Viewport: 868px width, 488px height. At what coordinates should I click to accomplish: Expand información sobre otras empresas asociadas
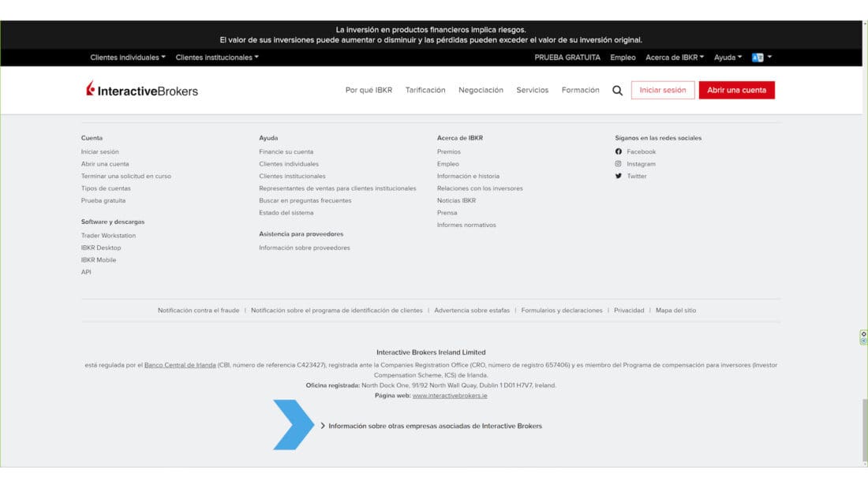(x=434, y=426)
